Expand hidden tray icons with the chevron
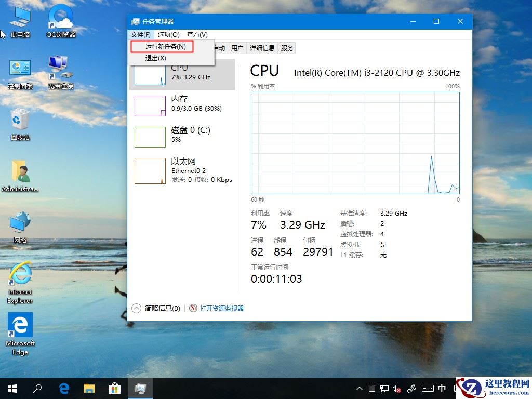This screenshot has height=399, width=532. [x=360, y=388]
